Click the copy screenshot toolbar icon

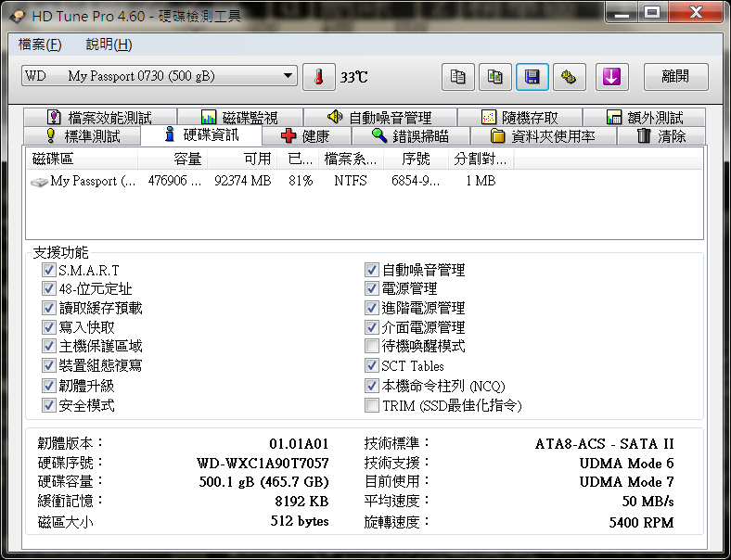[495, 77]
